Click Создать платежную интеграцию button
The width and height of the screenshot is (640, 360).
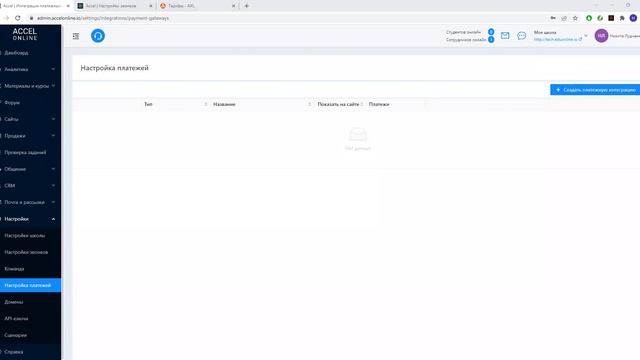click(x=595, y=90)
